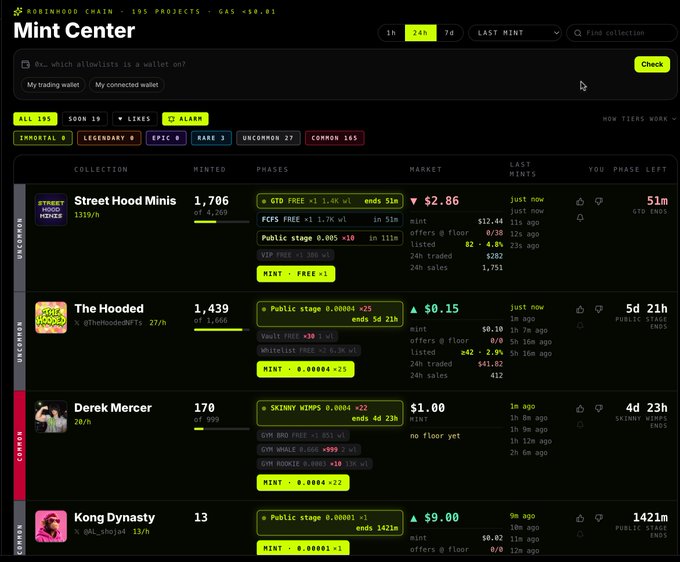Click the green Check button

[x=652, y=64]
